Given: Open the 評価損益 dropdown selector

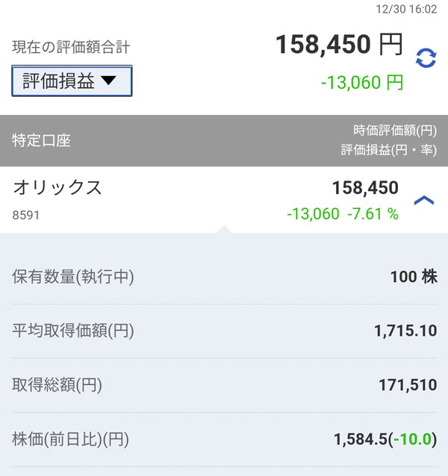Looking at the screenshot, I should click(72, 81).
